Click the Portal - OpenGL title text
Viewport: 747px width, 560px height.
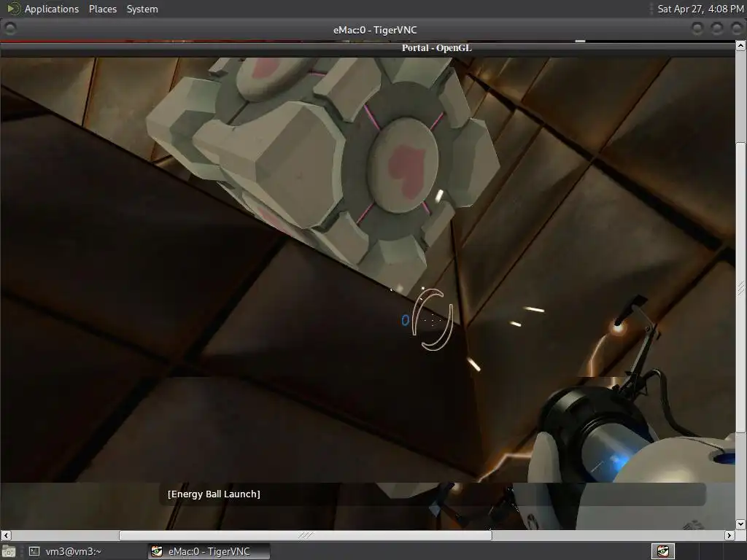pos(436,47)
